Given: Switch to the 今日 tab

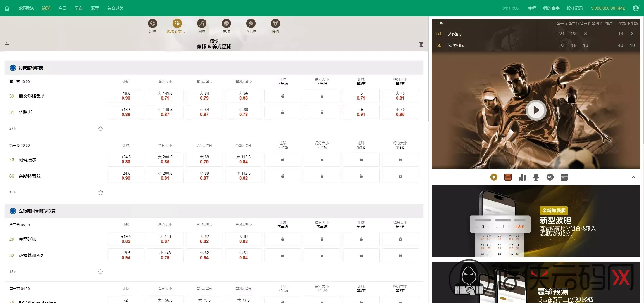Looking at the screenshot, I should 62,8.
